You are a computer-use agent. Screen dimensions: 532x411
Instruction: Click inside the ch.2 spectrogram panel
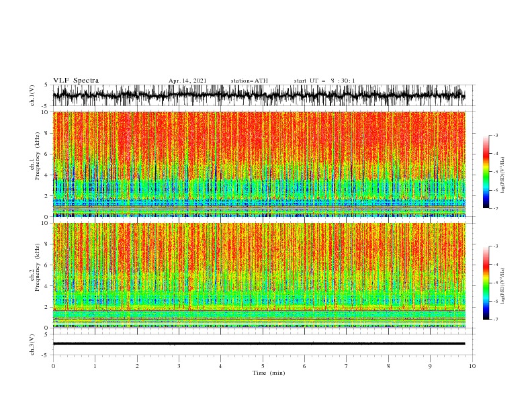[259, 275]
